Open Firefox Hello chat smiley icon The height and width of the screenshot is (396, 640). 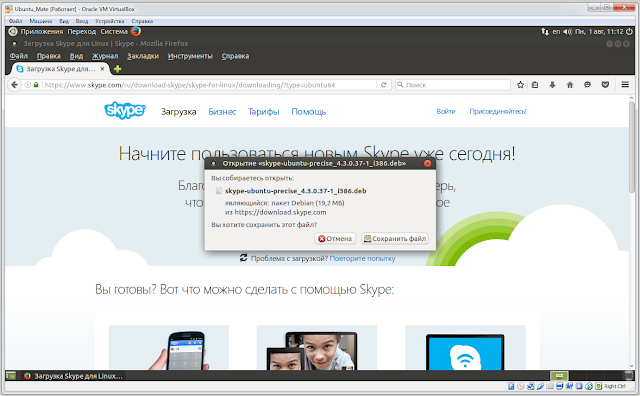[587, 85]
